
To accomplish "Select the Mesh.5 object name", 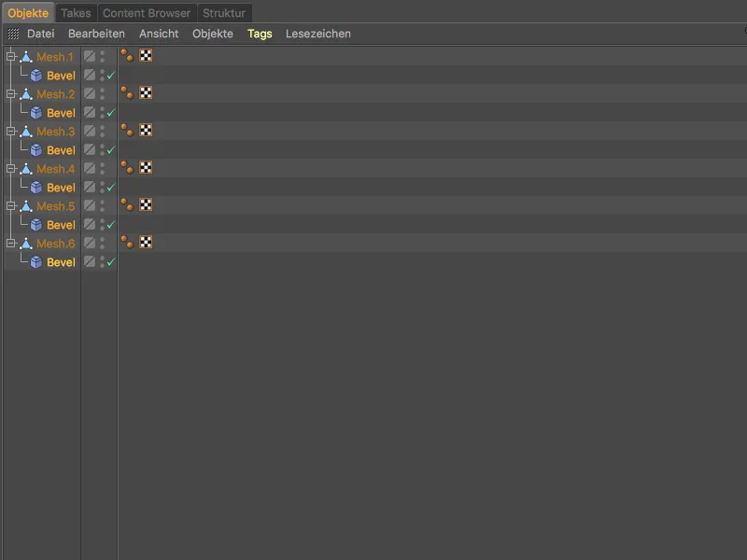I will (56, 206).
